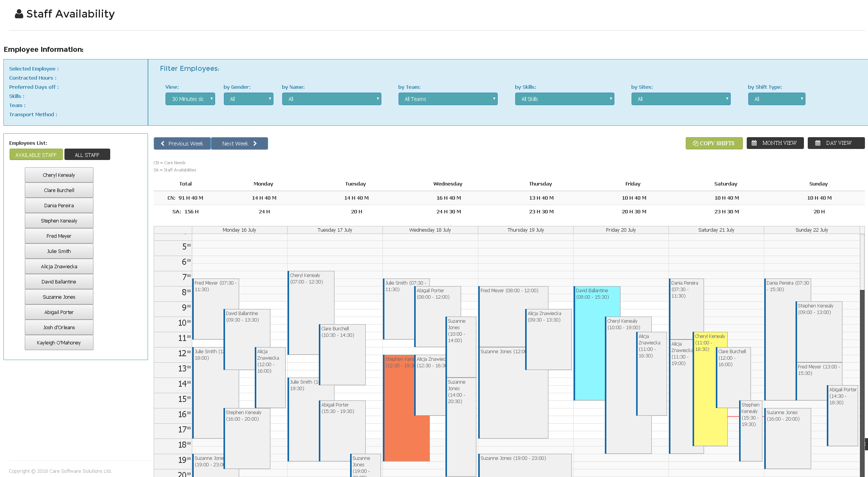
Task: Click the user icon beside Staff Availability
Action: (x=19, y=14)
